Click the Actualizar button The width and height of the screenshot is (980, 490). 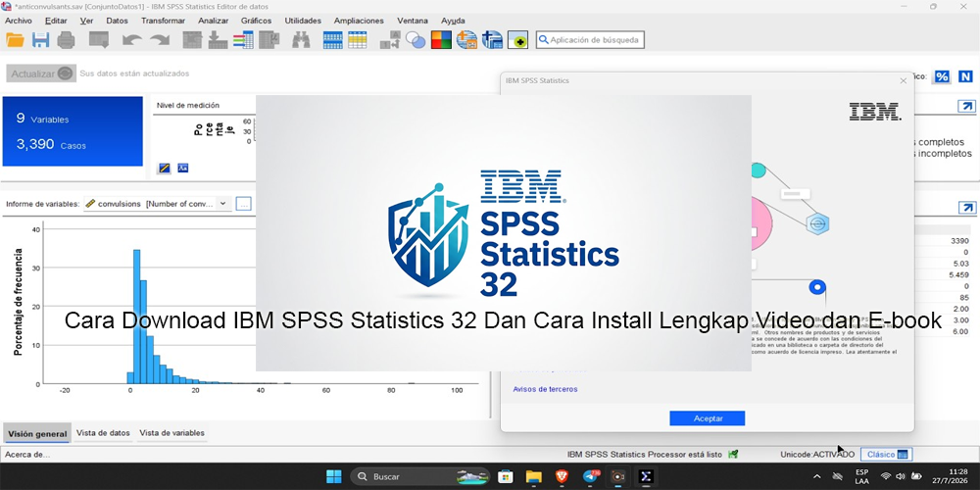(41, 73)
